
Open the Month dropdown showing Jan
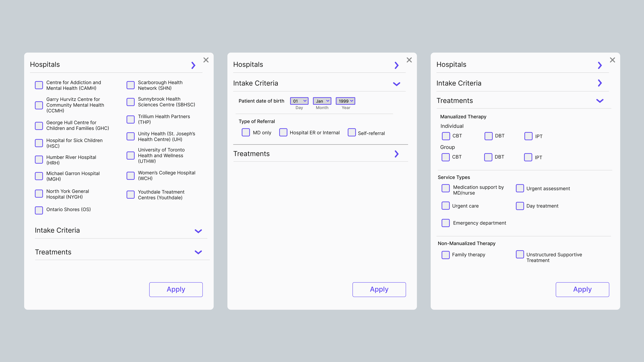coord(322,101)
